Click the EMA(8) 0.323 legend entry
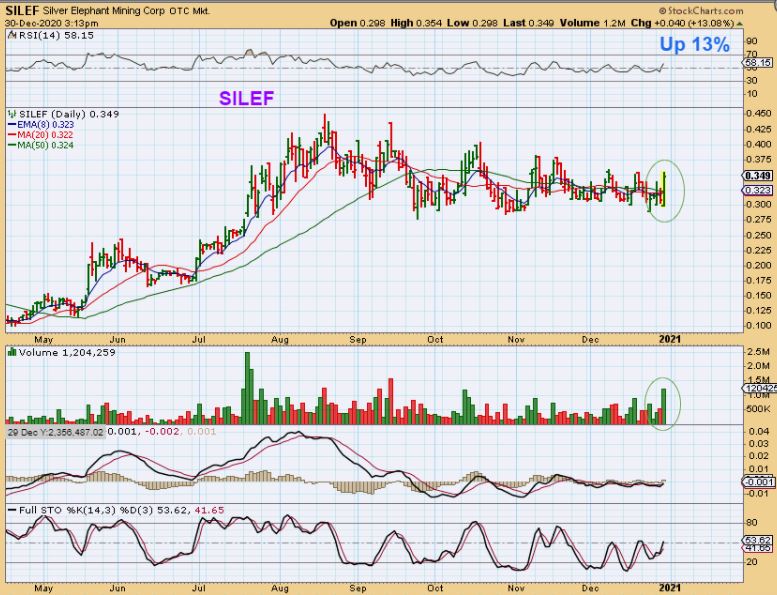Viewport: 777px width, 595px height. pyautogui.click(x=46, y=125)
